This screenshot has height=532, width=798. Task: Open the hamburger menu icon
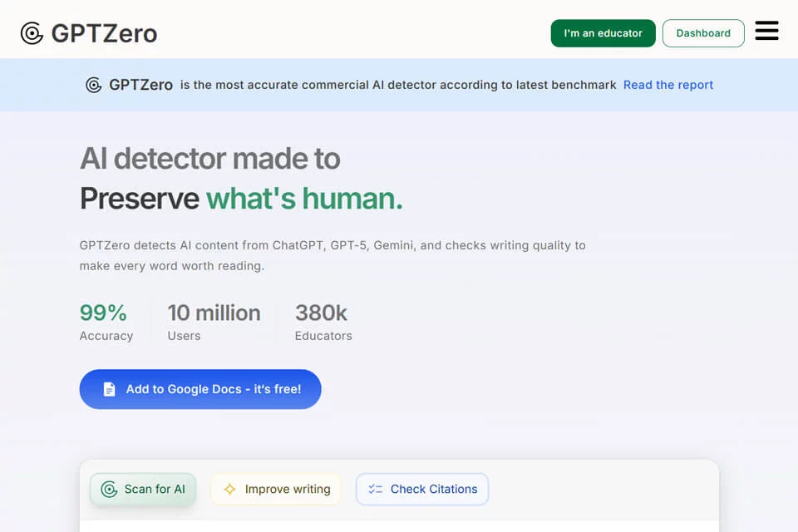766,31
